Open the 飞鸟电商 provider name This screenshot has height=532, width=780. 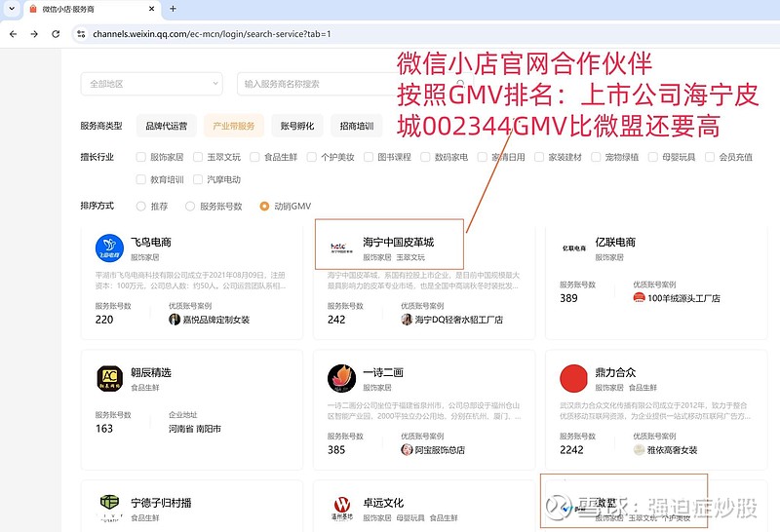(151, 243)
